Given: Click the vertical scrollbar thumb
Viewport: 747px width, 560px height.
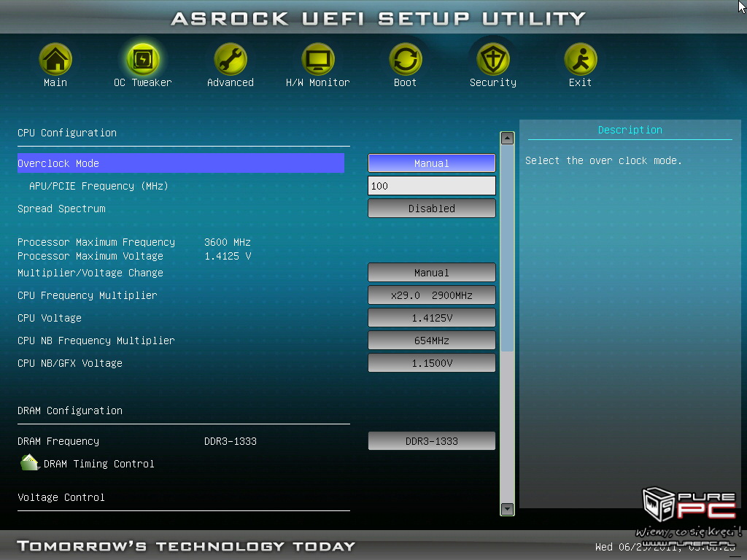Looking at the screenshot, I should 508,248.
